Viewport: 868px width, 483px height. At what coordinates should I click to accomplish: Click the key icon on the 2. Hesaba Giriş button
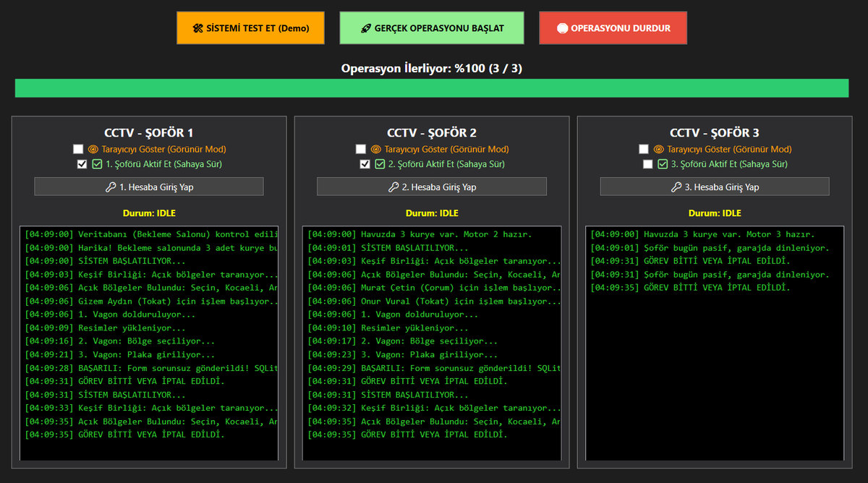click(x=393, y=187)
